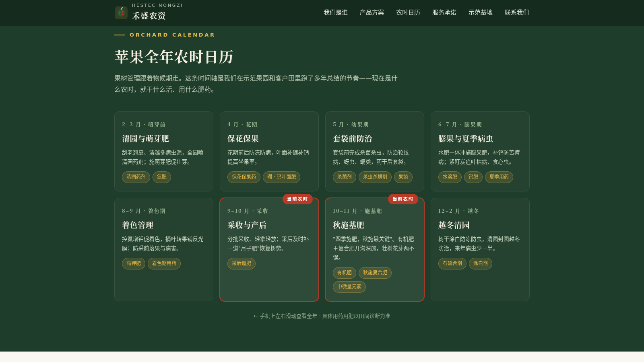This screenshot has height=362, width=644.
Task: Click the 越冬清园 card title
Action: [x=454, y=225]
